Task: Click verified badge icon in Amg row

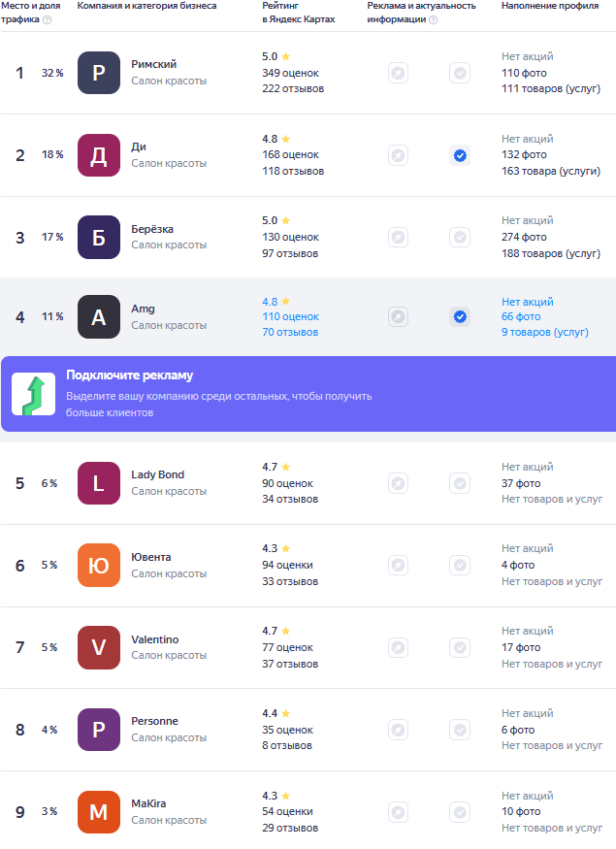Action: (460, 316)
